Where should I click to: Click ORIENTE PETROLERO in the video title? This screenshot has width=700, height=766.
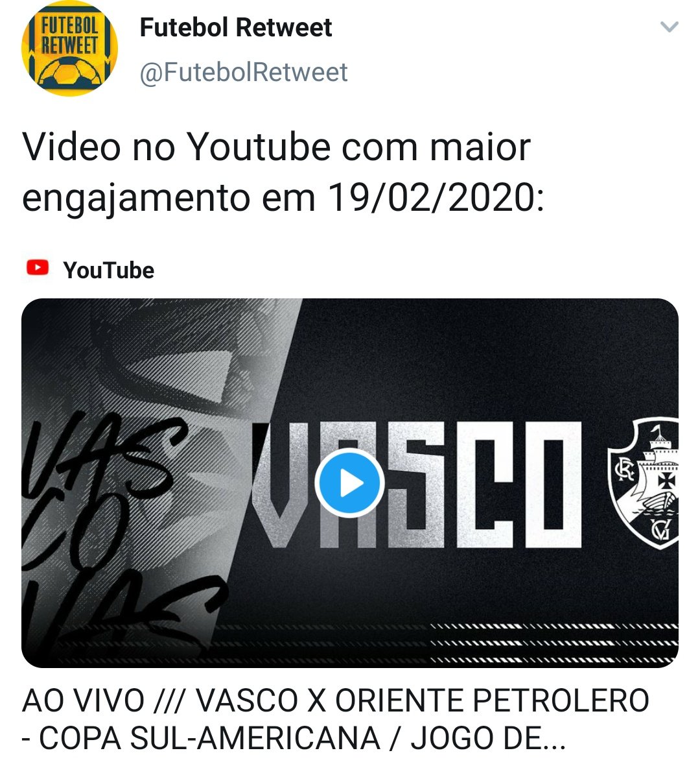click(492, 700)
